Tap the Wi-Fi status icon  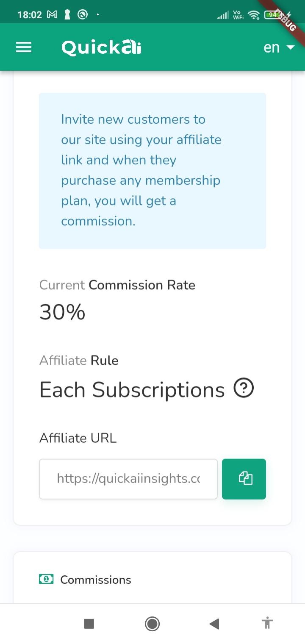pos(254,15)
